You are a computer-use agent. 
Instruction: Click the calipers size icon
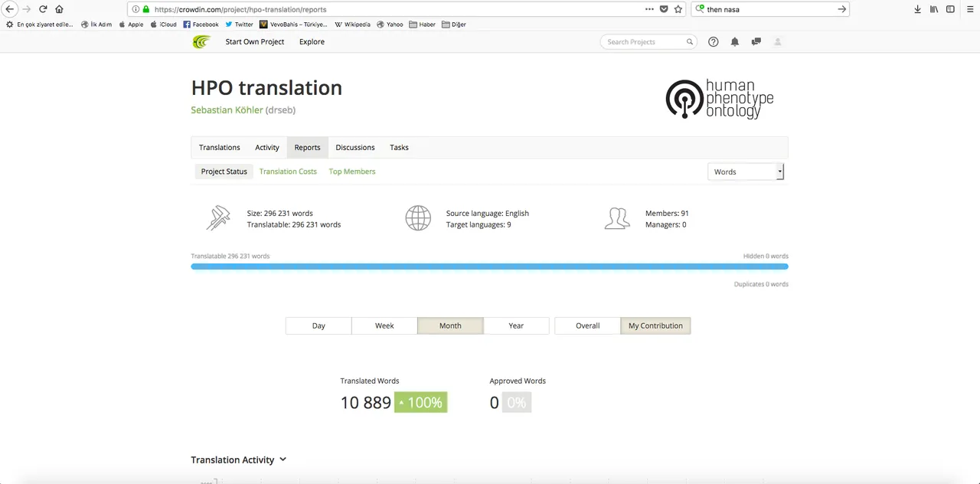click(218, 218)
